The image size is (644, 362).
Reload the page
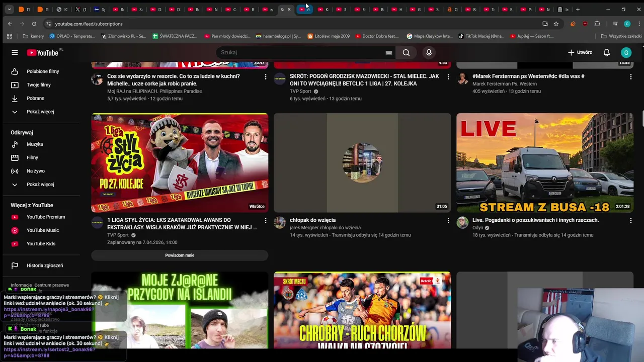coord(34,24)
